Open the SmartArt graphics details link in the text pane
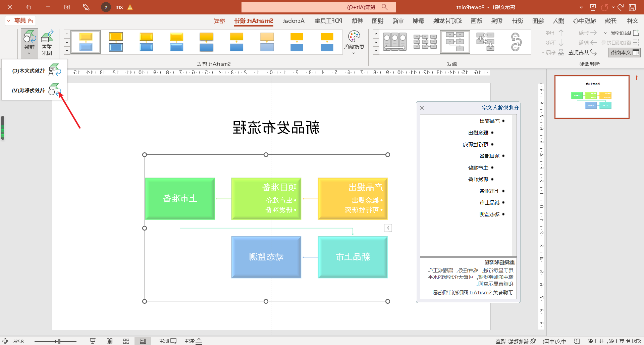The image size is (644, 345). coord(473,292)
